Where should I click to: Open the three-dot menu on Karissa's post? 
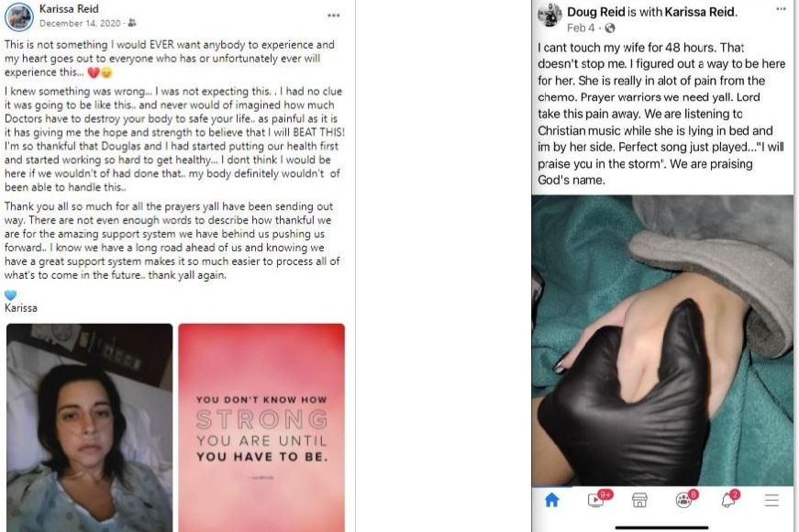(x=334, y=16)
